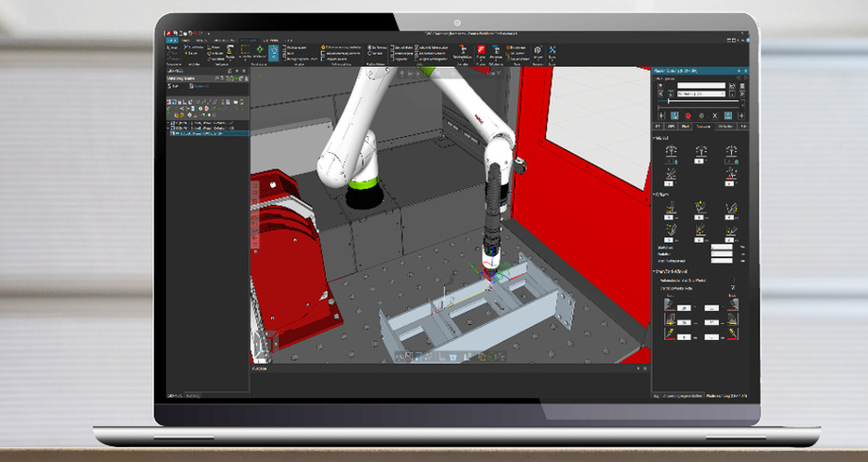Click the first offset icon in the second section

(x=671, y=208)
